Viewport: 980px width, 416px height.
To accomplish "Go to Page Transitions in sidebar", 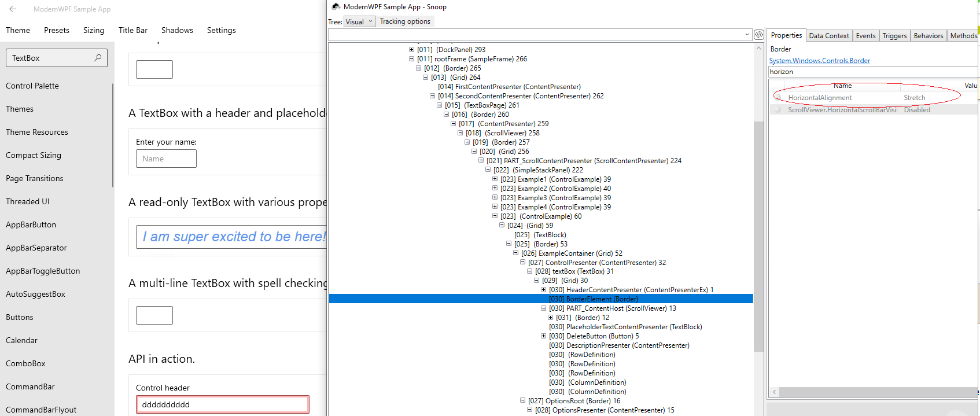I will tap(35, 178).
